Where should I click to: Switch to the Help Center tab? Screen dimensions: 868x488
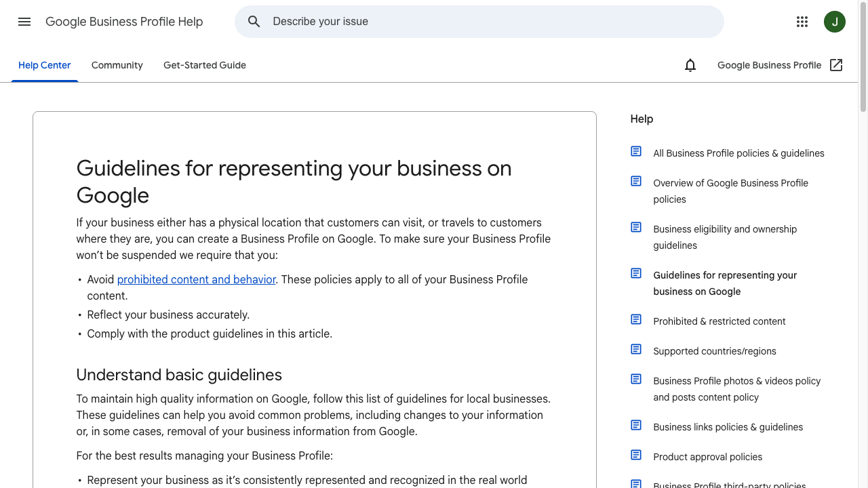45,65
